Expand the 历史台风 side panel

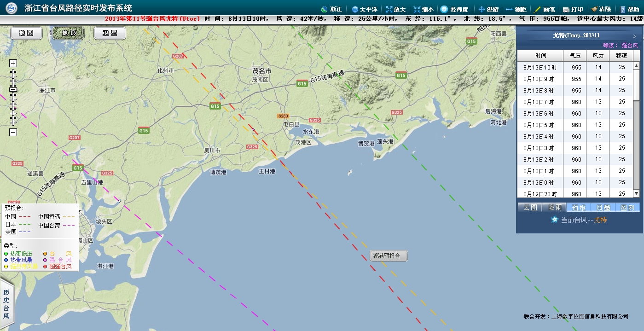(6, 305)
